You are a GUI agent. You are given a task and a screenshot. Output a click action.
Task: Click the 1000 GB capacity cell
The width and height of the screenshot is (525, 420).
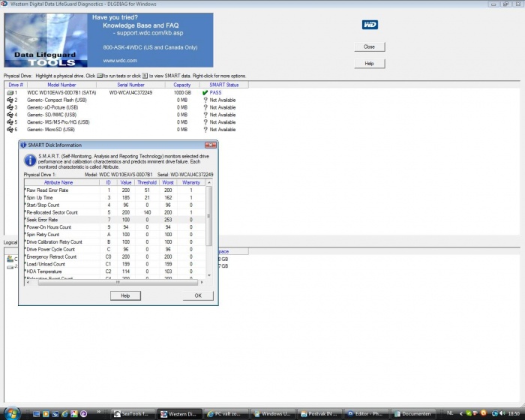click(x=182, y=93)
